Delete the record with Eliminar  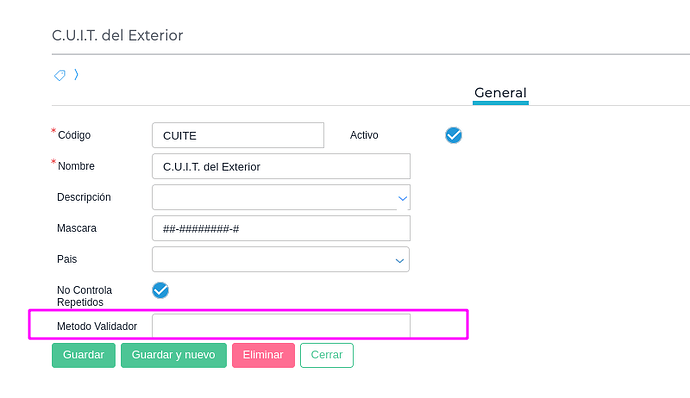(x=263, y=355)
